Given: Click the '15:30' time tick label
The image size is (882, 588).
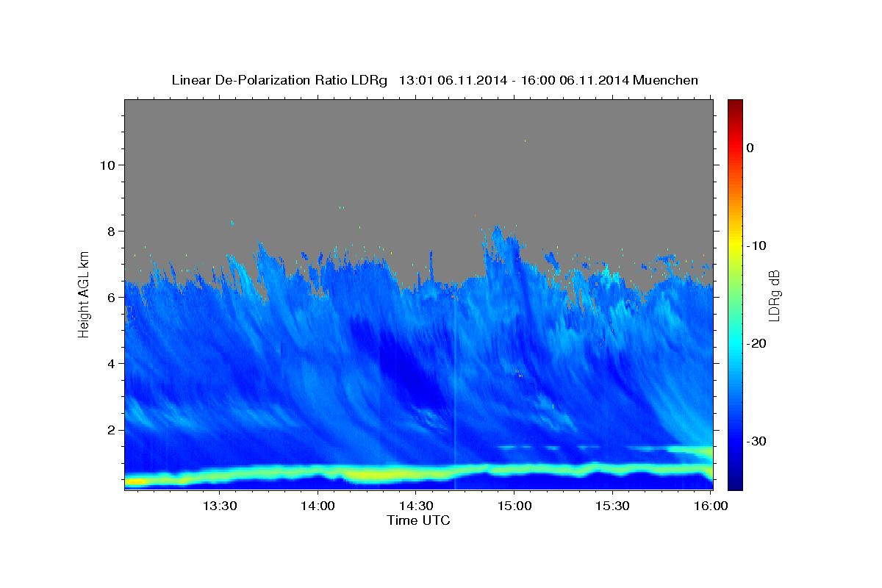Looking at the screenshot, I should click(x=612, y=506).
